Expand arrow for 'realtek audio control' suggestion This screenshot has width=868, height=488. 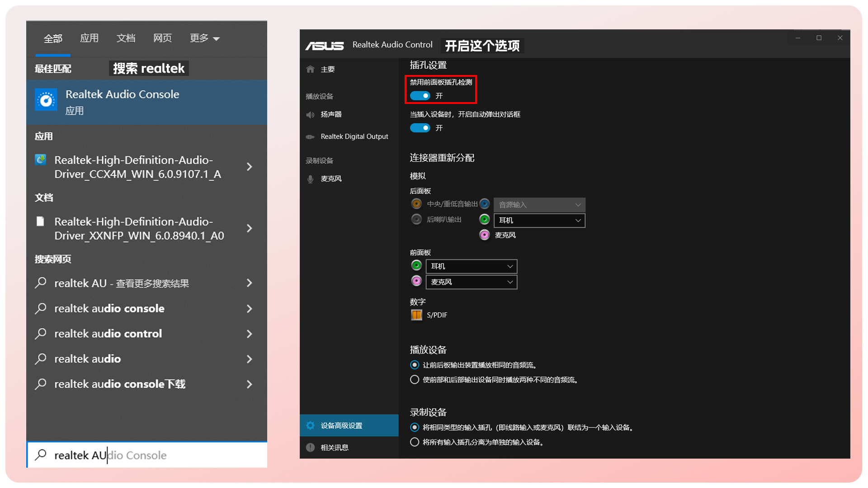249,334
